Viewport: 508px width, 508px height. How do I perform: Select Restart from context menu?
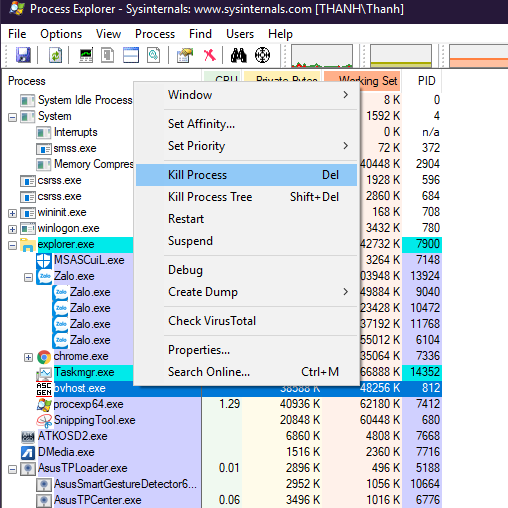coord(246,219)
